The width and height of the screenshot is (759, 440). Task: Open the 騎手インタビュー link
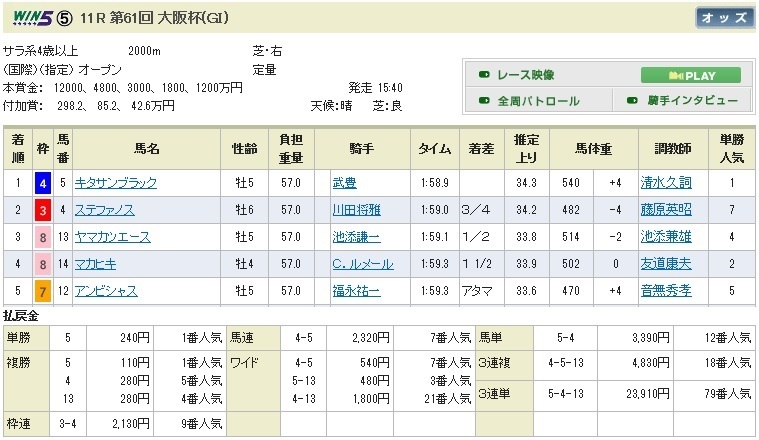click(692, 101)
